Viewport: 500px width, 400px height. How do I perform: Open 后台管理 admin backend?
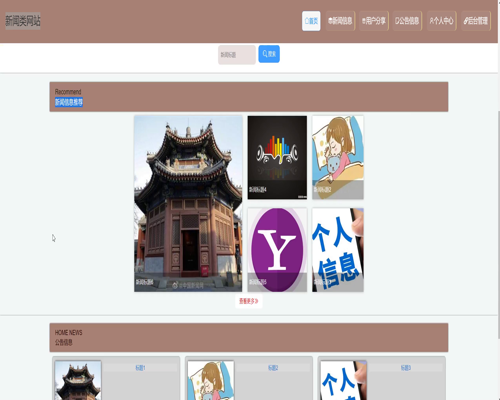coord(476,21)
